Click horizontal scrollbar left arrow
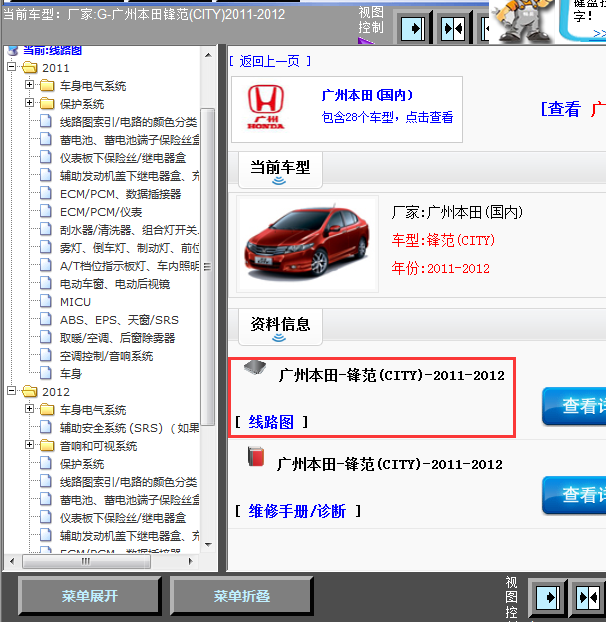Viewport: 606px width, 622px height. tap(12, 561)
